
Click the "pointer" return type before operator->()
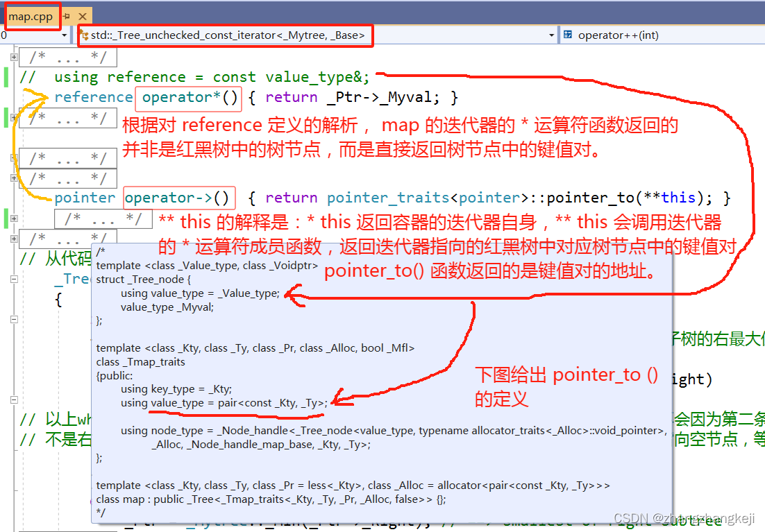click(85, 198)
